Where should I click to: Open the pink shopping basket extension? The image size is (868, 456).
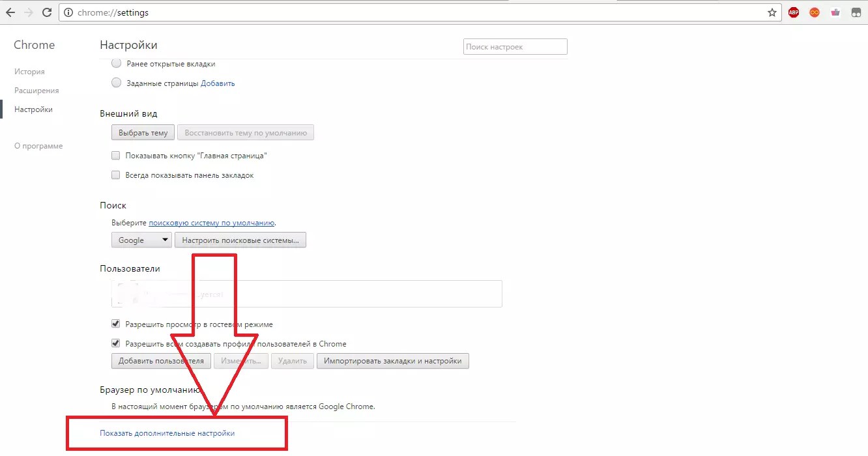click(x=835, y=12)
